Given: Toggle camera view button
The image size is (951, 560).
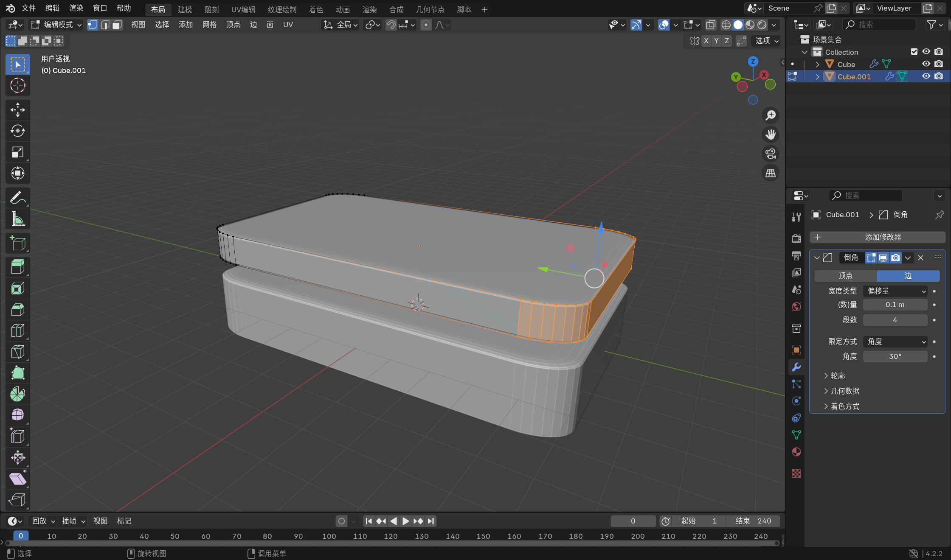Looking at the screenshot, I should pos(770,154).
